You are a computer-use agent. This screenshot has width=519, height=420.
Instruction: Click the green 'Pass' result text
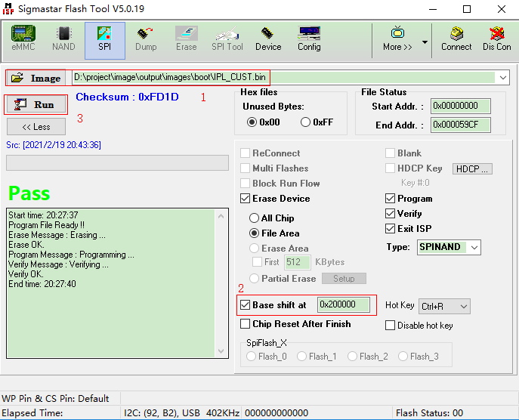29,193
